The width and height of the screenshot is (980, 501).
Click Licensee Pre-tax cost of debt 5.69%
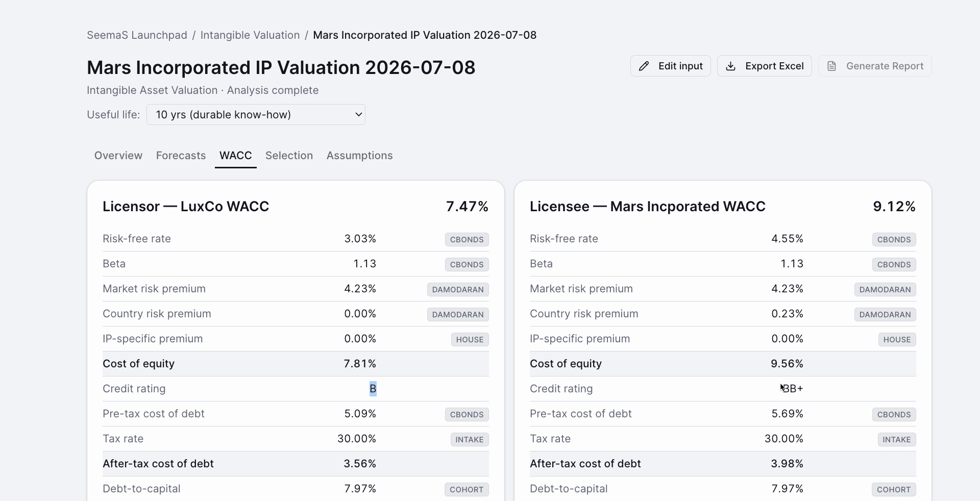[787, 414]
